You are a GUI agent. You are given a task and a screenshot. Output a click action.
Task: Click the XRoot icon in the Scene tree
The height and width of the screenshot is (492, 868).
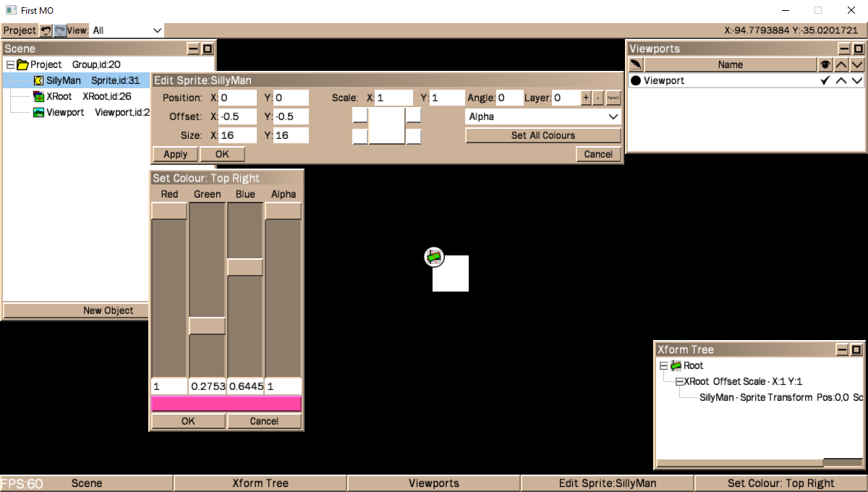click(39, 96)
